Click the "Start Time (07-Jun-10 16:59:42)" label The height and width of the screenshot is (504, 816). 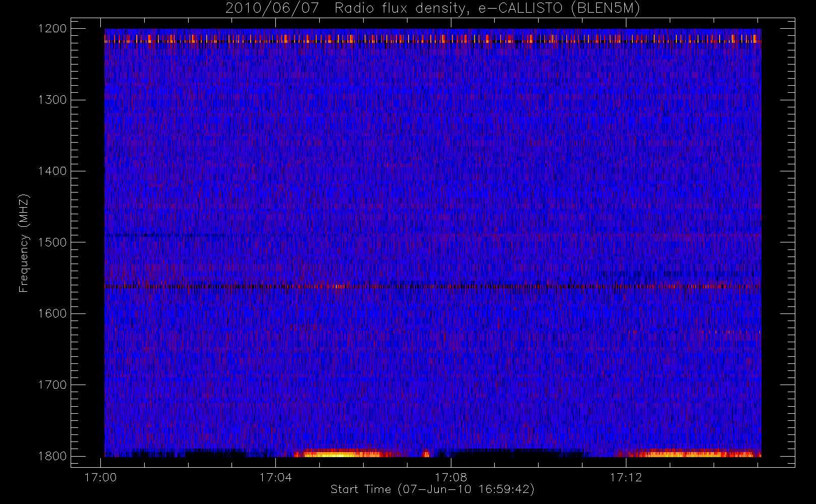(x=432, y=489)
